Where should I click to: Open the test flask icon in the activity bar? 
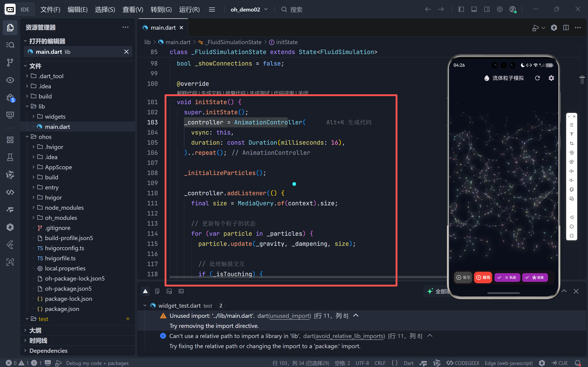[10, 157]
